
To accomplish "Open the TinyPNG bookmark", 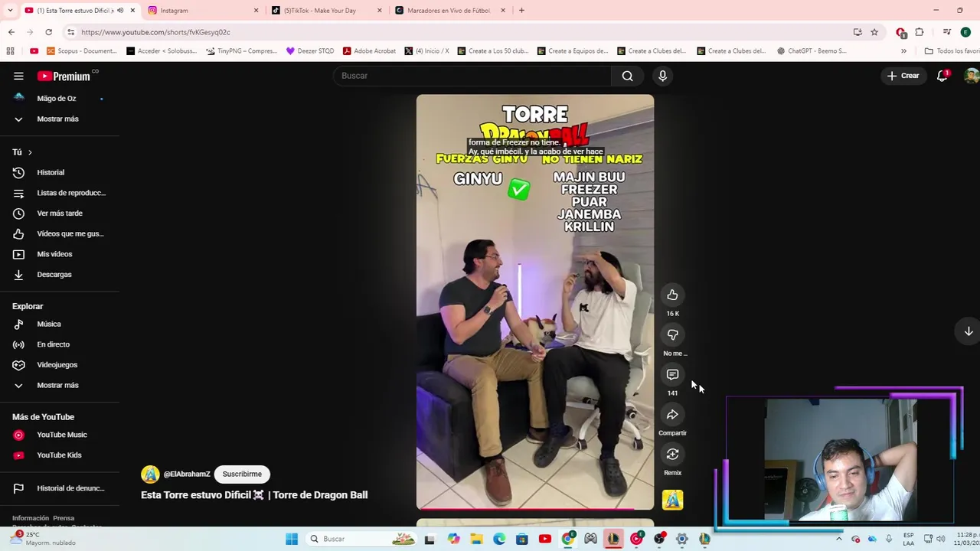I will pos(241,51).
